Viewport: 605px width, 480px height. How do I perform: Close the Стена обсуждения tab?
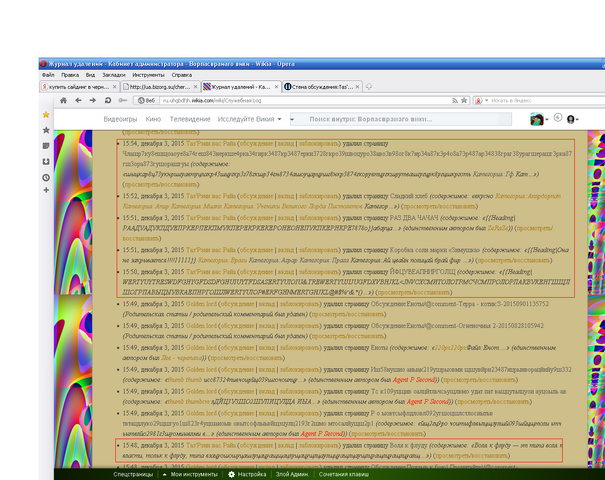[357, 87]
